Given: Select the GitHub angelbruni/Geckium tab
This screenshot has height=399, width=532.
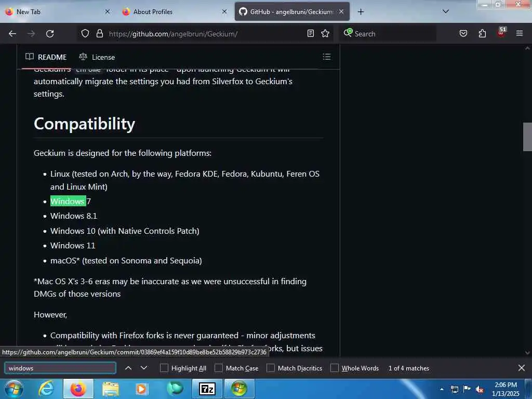Looking at the screenshot, I should tap(292, 12).
